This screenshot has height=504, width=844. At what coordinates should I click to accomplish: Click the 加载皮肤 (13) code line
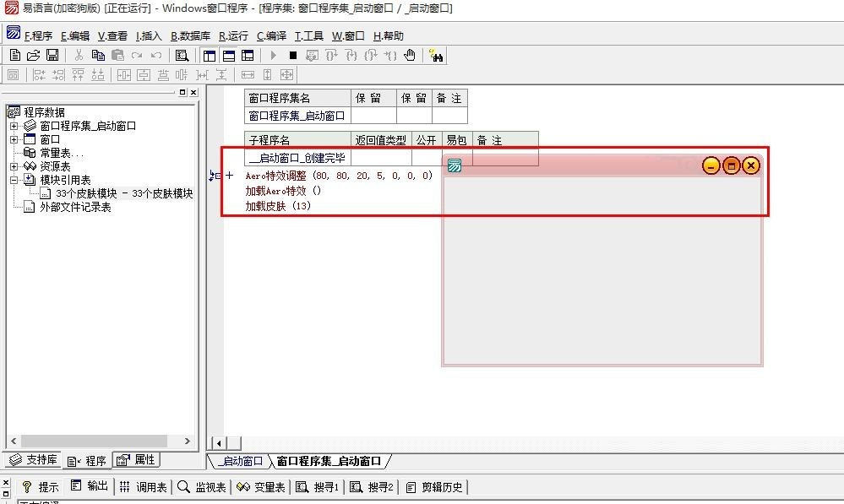pos(278,206)
